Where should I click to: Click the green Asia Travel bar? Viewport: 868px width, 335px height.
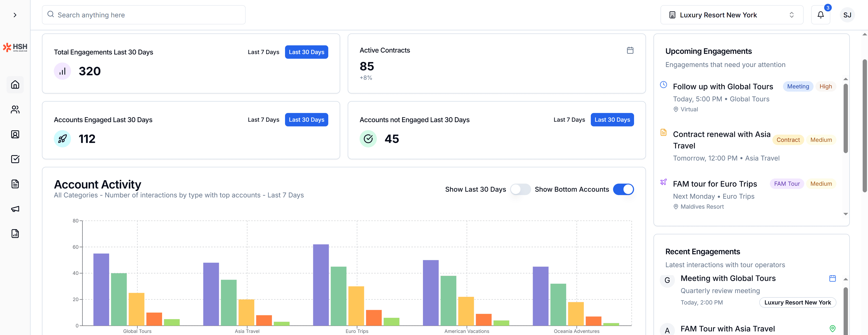[229, 302]
